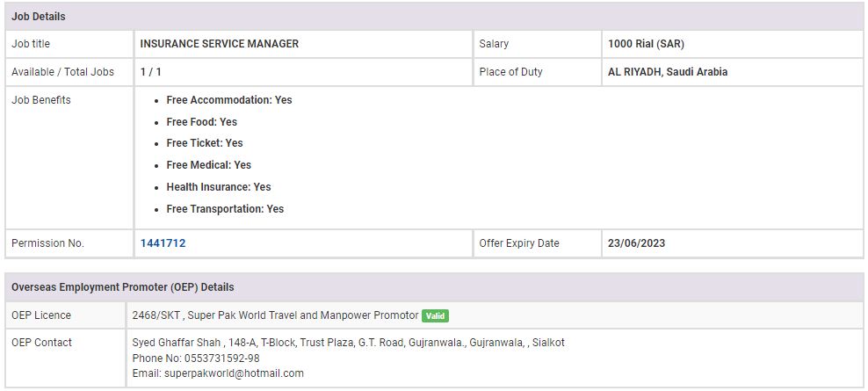Click the Overseas Employment Promoter (OEP) Details header
The height and width of the screenshot is (391, 868).
pos(123,287)
